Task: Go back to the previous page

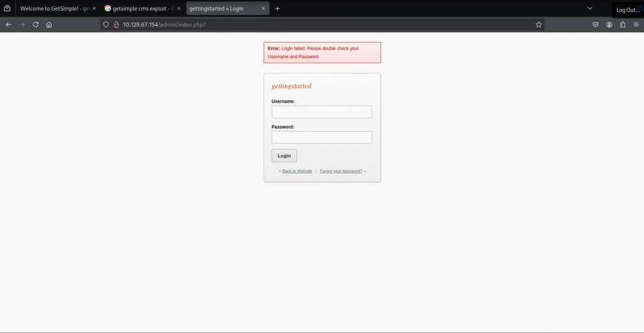Action: pos(9,25)
